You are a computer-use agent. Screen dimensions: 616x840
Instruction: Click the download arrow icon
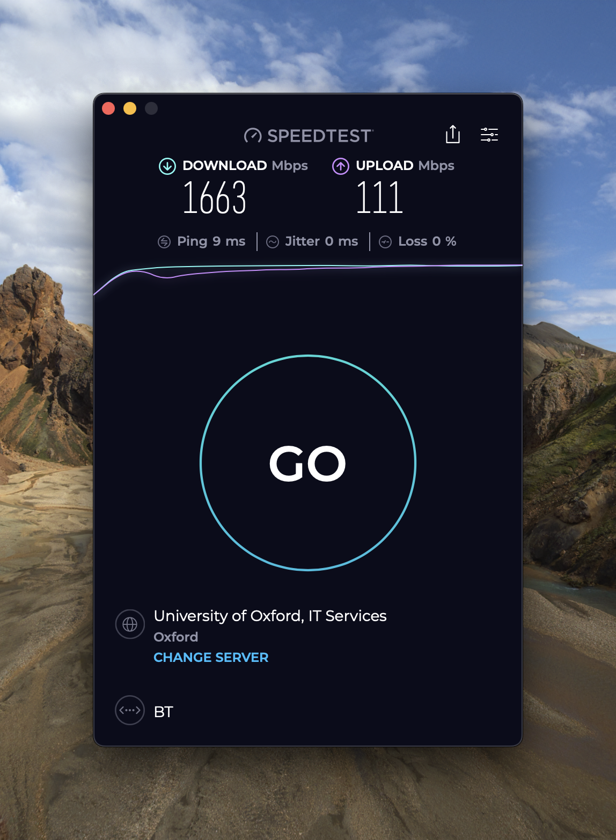pos(167,166)
